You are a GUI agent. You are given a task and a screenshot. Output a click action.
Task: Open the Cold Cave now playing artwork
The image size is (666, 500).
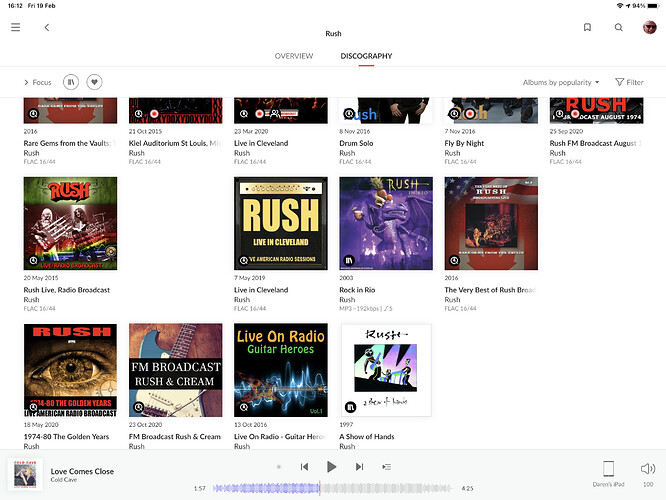(25, 475)
